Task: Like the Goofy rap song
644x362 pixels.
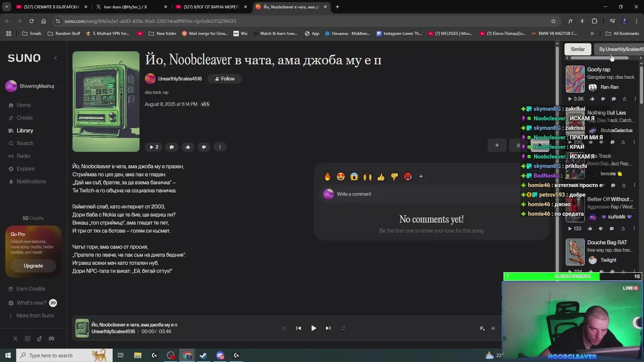Action: (x=592, y=99)
